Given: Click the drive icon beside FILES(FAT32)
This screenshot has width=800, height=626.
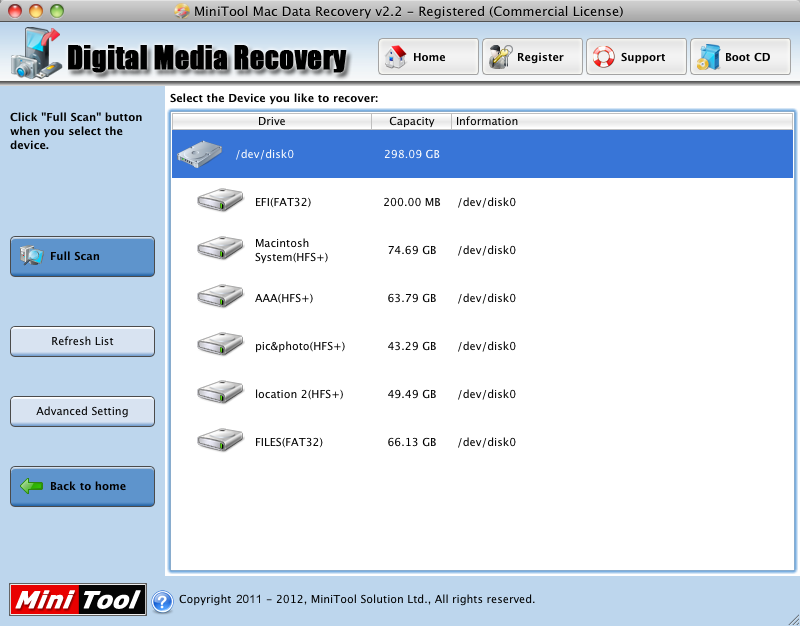Looking at the screenshot, I should pyautogui.click(x=220, y=440).
